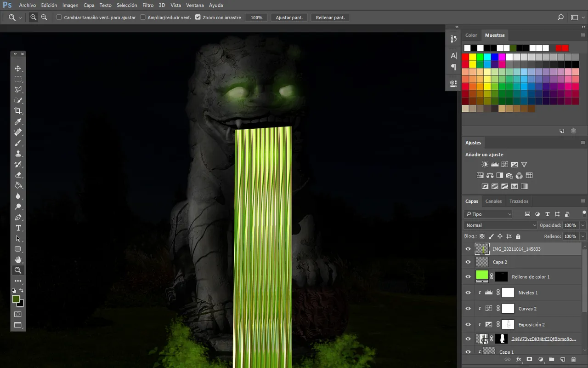The width and height of the screenshot is (588, 368).
Task: Click the 100% zoom button
Action: pos(256,17)
